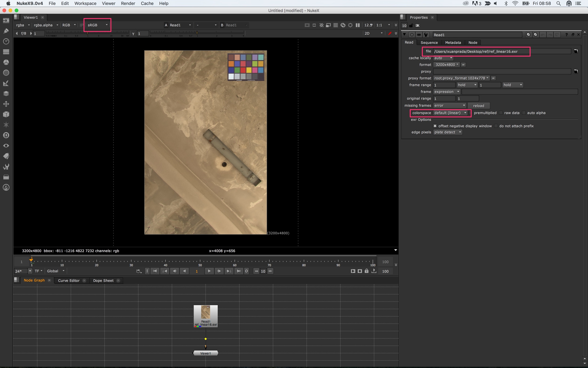The width and height of the screenshot is (588, 368).
Task: Play the timeline forward
Action: pyautogui.click(x=209, y=271)
